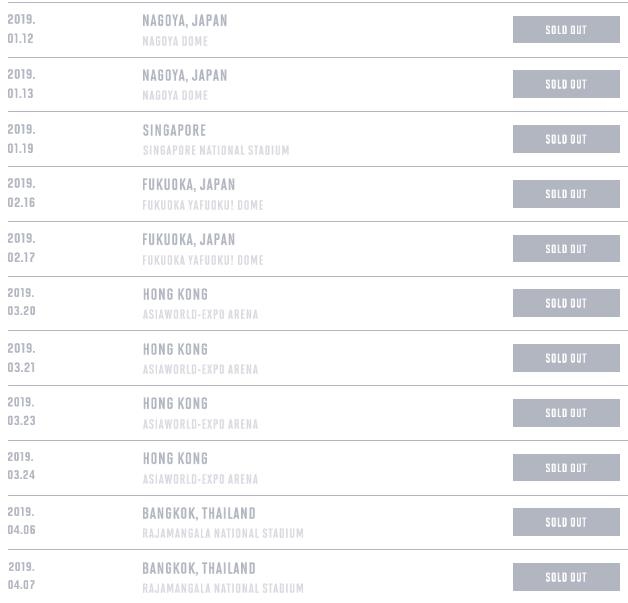
Task: Click Singapore National Stadium venue text
Action: pos(216,151)
